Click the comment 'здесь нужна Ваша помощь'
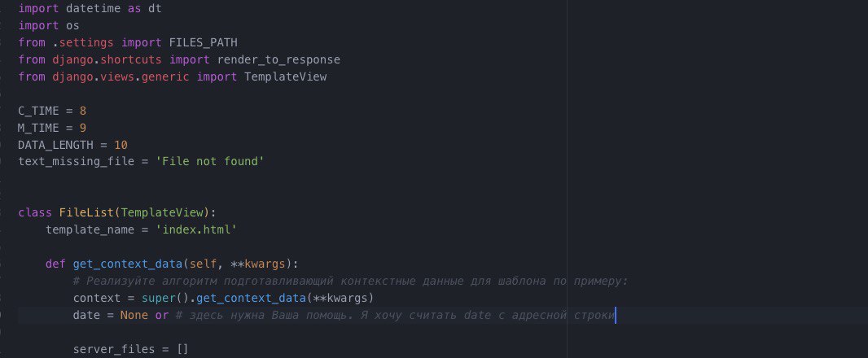 click(395, 316)
